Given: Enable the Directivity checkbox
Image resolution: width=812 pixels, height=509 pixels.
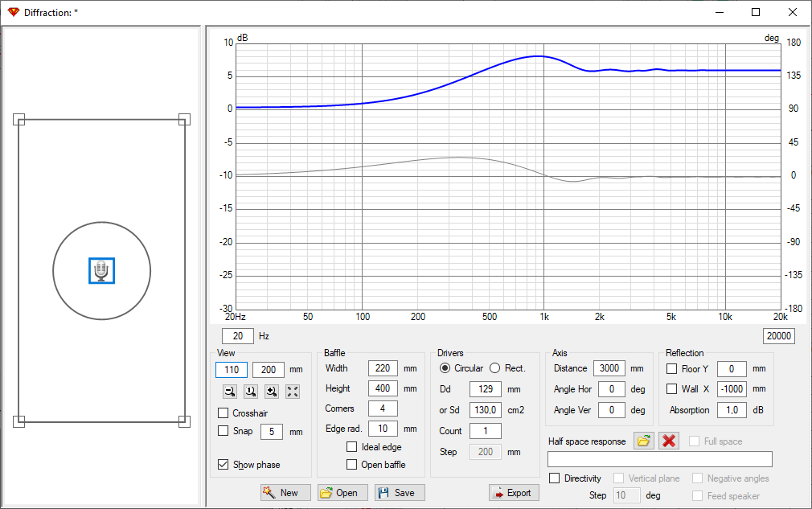Looking at the screenshot, I should click(554, 478).
